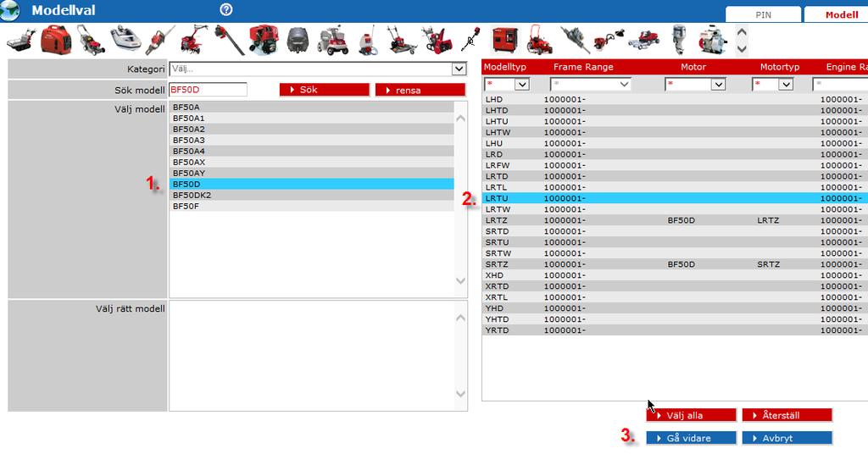
Task: Select the wheeled brush mower icon
Action: point(401,40)
